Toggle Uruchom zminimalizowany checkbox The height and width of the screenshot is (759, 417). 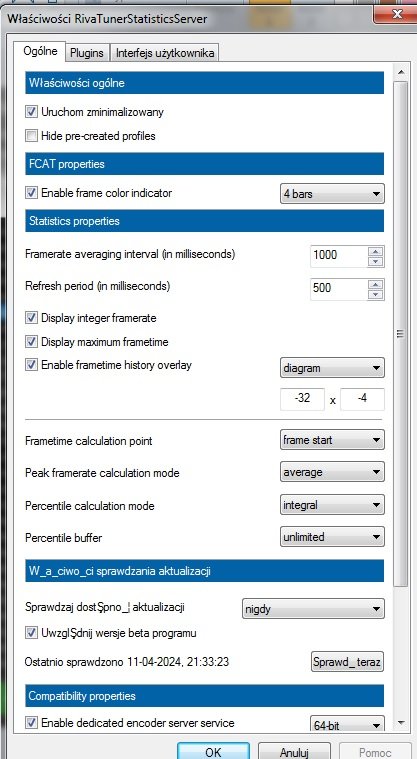[x=31, y=112]
